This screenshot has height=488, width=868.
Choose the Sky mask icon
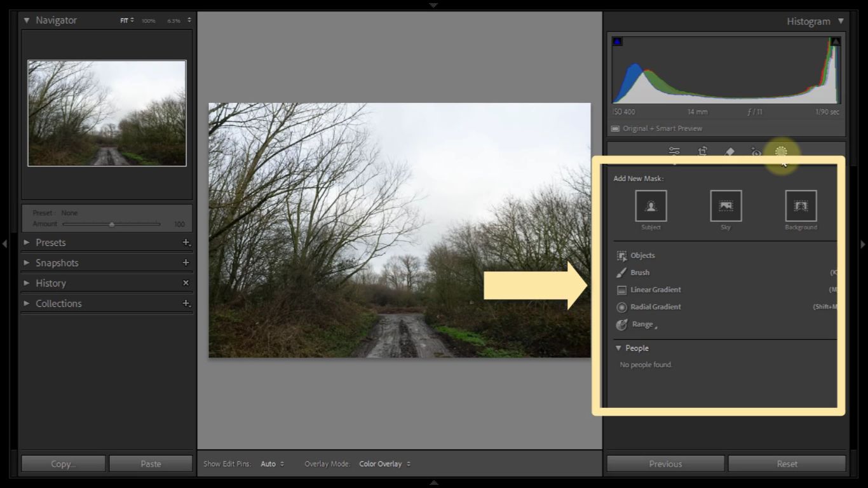pos(726,206)
